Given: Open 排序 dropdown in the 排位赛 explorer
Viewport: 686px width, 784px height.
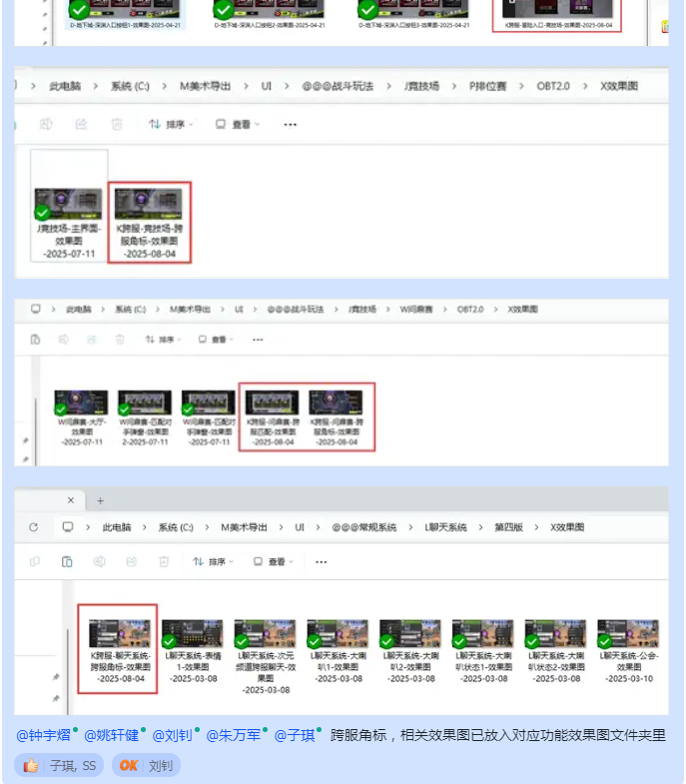Looking at the screenshot, I should pyautogui.click(x=171, y=124).
